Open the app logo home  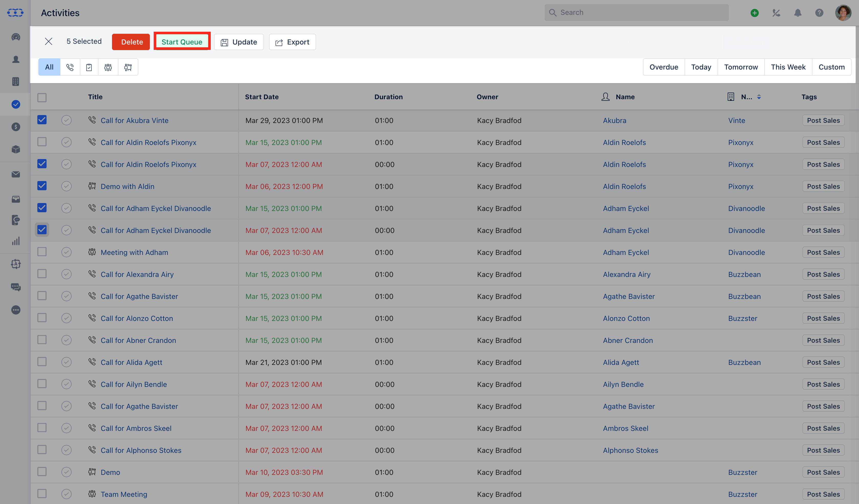15,13
